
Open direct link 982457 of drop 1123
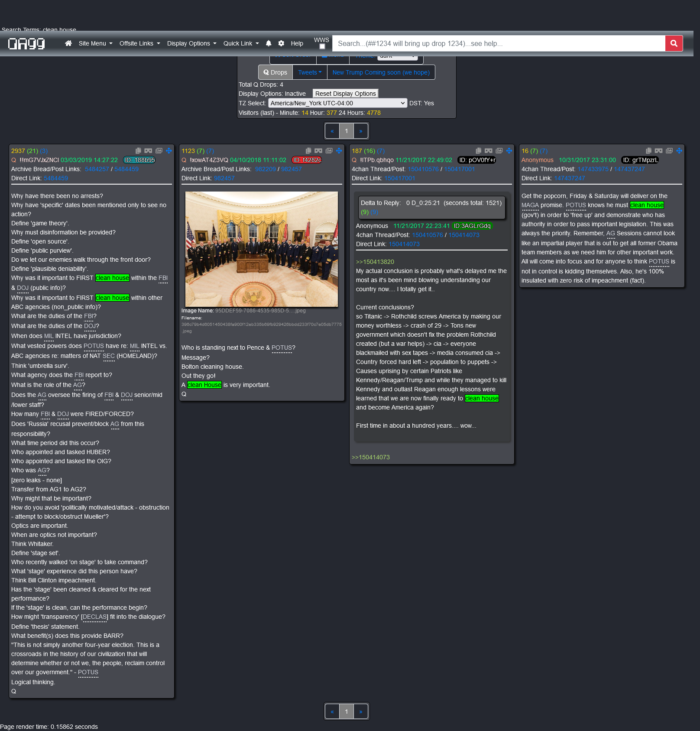click(224, 178)
